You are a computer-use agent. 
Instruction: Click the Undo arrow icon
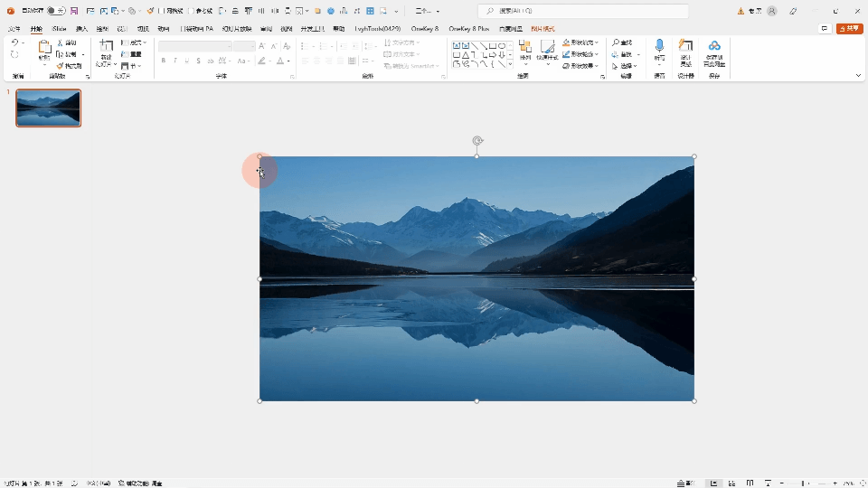point(14,42)
